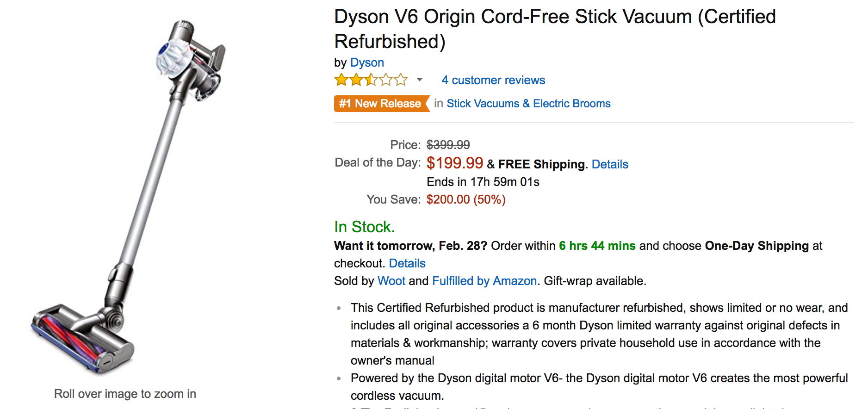
Task: Visit the Woot seller page
Action: pos(391,281)
